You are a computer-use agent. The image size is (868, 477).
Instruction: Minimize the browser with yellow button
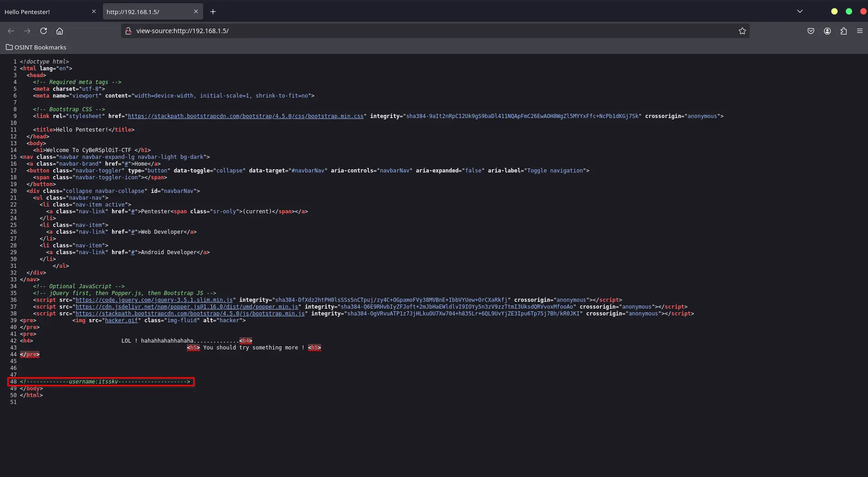834,12
